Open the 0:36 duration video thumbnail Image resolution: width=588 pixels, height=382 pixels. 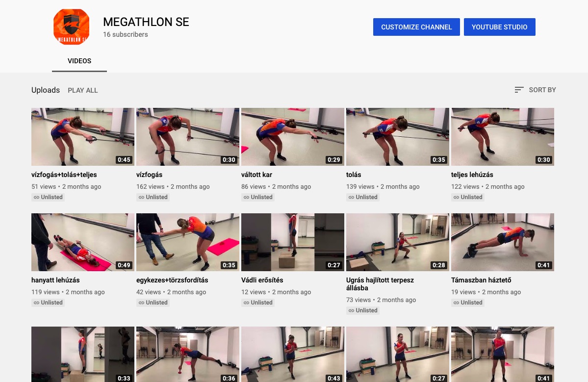188,354
